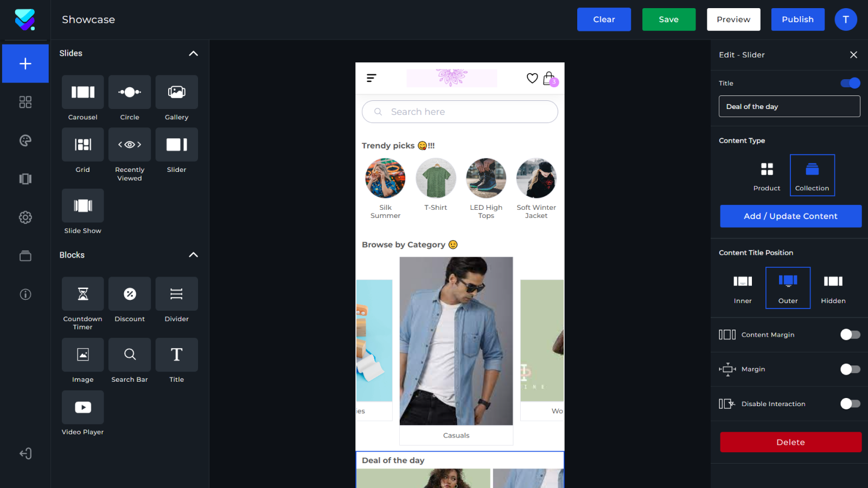This screenshot has height=488, width=868.
Task: Turn on Disable Interaction
Action: coord(850,403)
